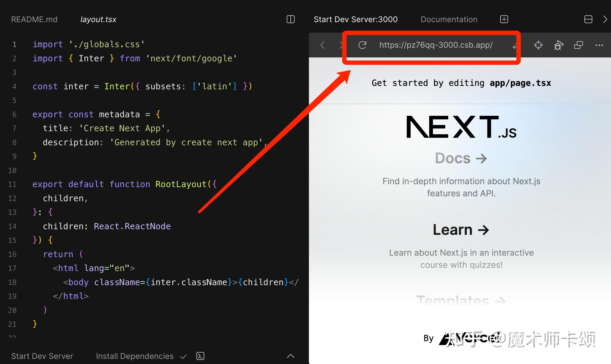Select the element inspector crosshair icon
The width and height of the screenshot is (611, 364).
coord(538,45)
